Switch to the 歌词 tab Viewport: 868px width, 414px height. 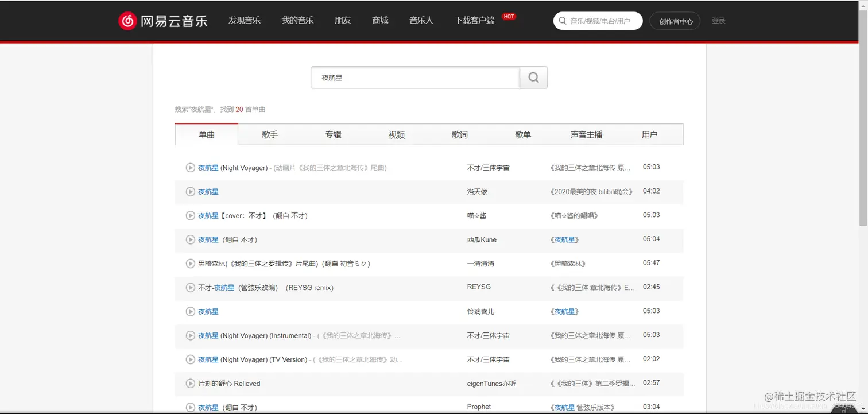[x=460, y=134]
